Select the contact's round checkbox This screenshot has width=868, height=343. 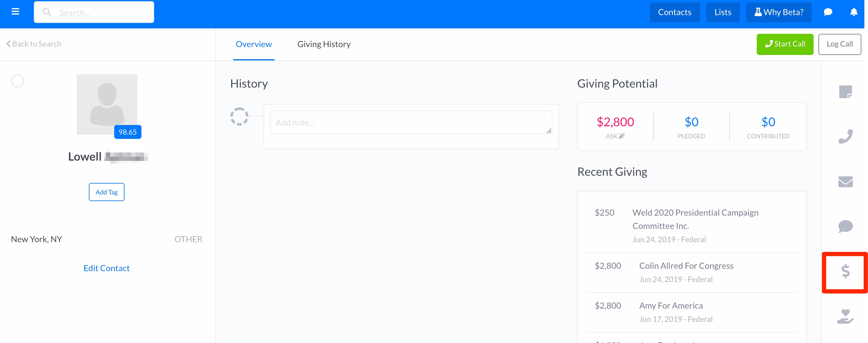18,81
